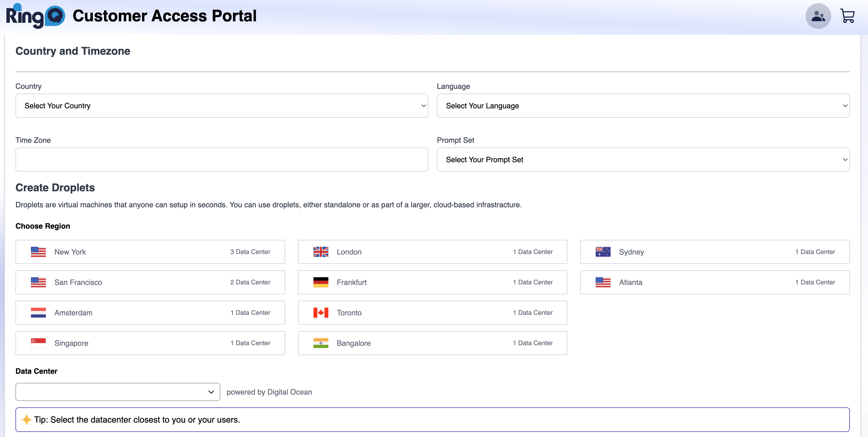The image size is (868, 437).
Task: Click the sparkle icon in the tip banner
Action: [x=26, y=419]
